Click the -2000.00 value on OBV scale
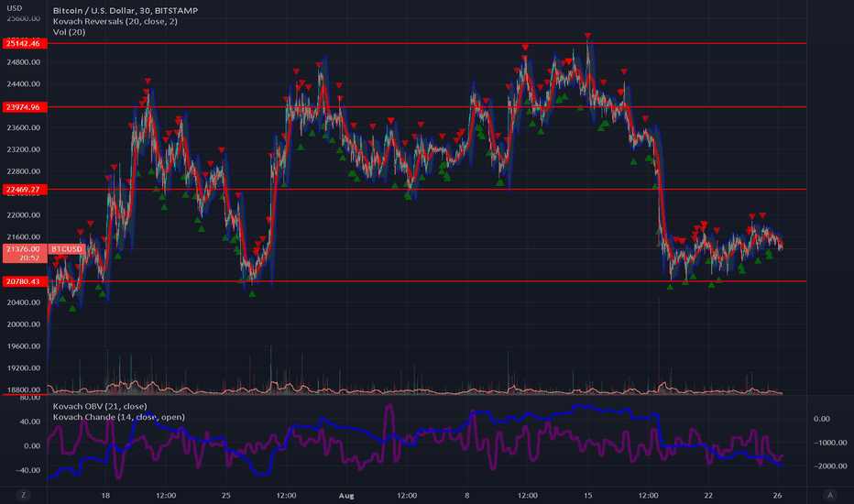Screen dimensions: 854x504 pyautogui.click(x=830, y=466)
